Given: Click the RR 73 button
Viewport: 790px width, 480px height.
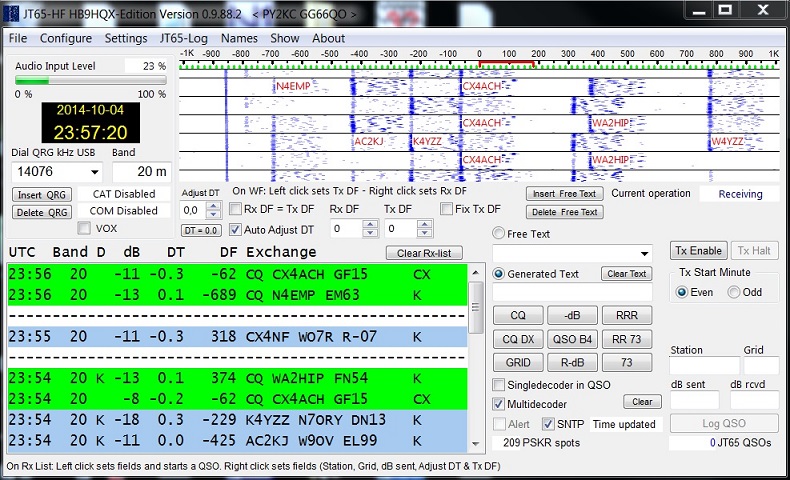Looking at the screenshot, I should 627,339.
